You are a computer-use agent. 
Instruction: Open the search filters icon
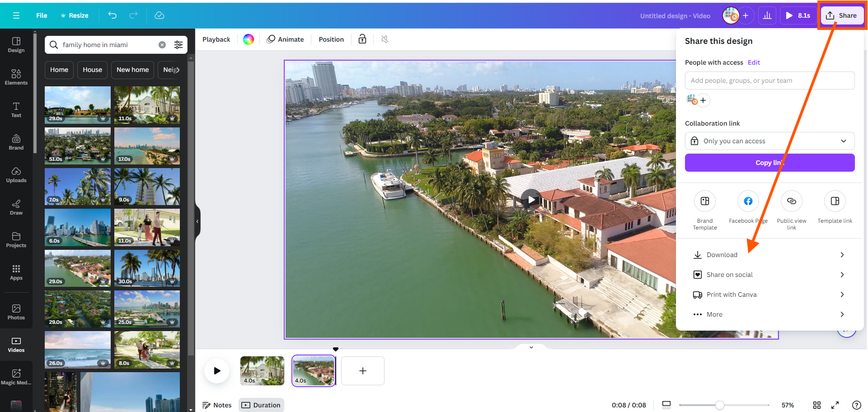[x=179, y=45]
